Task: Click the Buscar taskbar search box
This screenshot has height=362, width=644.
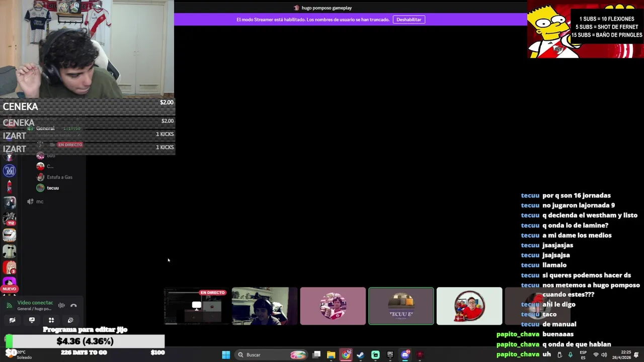Action: point(272,355)
